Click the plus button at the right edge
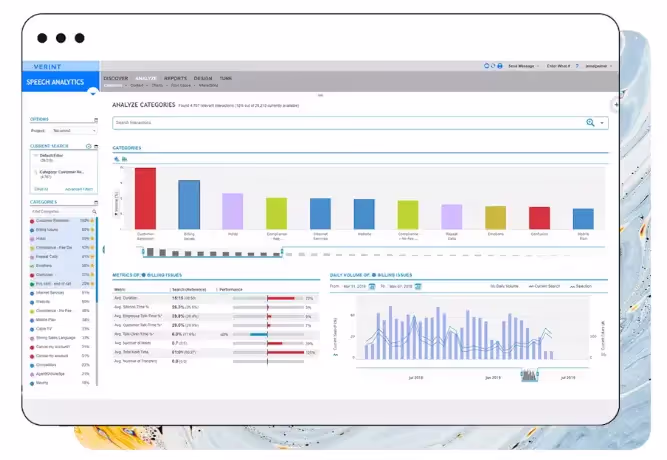This screenshot has height=460, width=667. 616,105
